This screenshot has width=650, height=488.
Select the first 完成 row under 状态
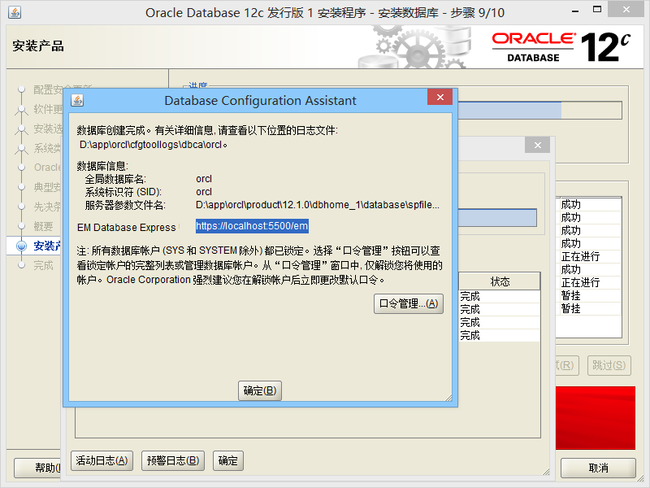(x=500, y=296)
